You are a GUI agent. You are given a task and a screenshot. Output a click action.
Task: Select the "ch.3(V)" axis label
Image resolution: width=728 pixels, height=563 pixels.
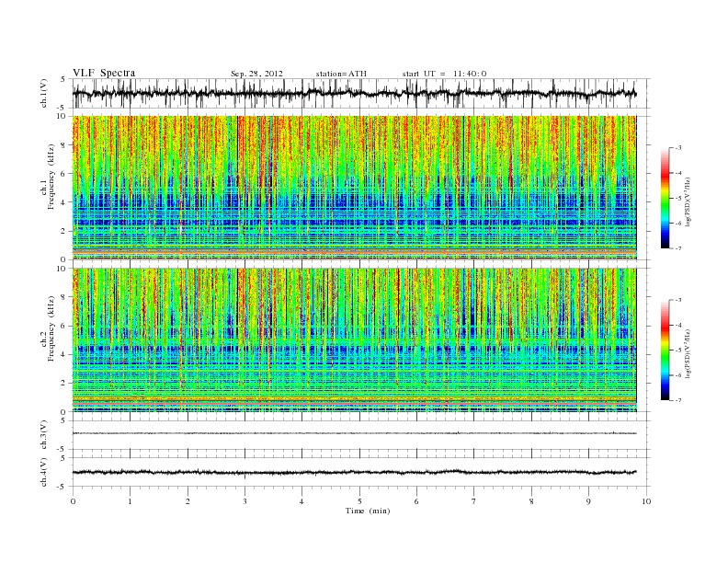[x=44, y=435]
